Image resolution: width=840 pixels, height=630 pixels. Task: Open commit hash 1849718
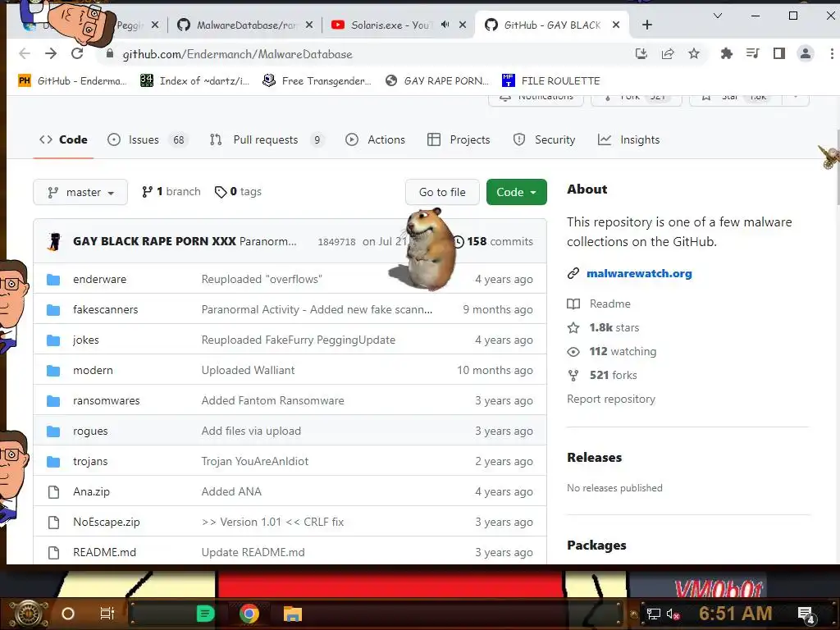tap(336, 242)
